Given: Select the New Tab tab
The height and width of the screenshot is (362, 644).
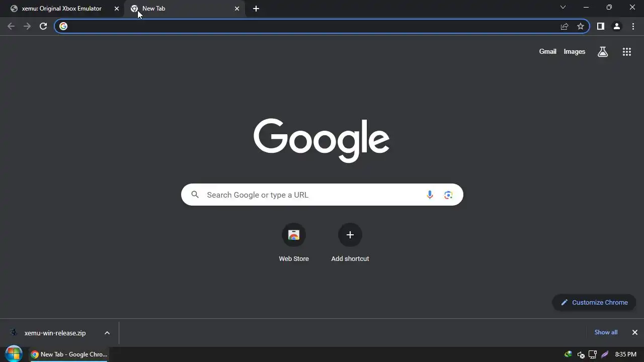Looking at the screenshot, I should pos(184,9).
